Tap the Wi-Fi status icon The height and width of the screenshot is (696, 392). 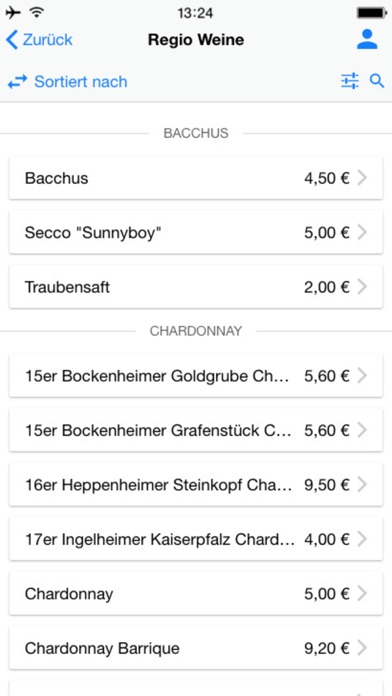click(x=36, y=12)
